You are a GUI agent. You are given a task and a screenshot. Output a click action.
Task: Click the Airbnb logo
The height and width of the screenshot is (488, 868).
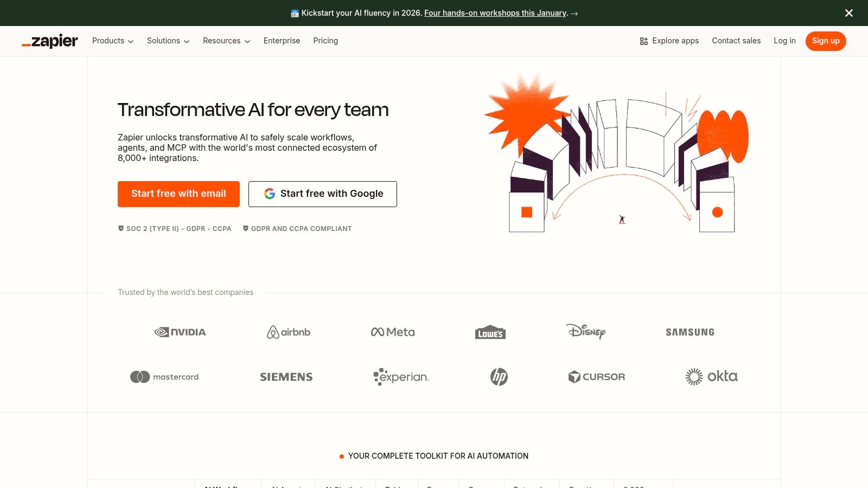coord(288,332)
